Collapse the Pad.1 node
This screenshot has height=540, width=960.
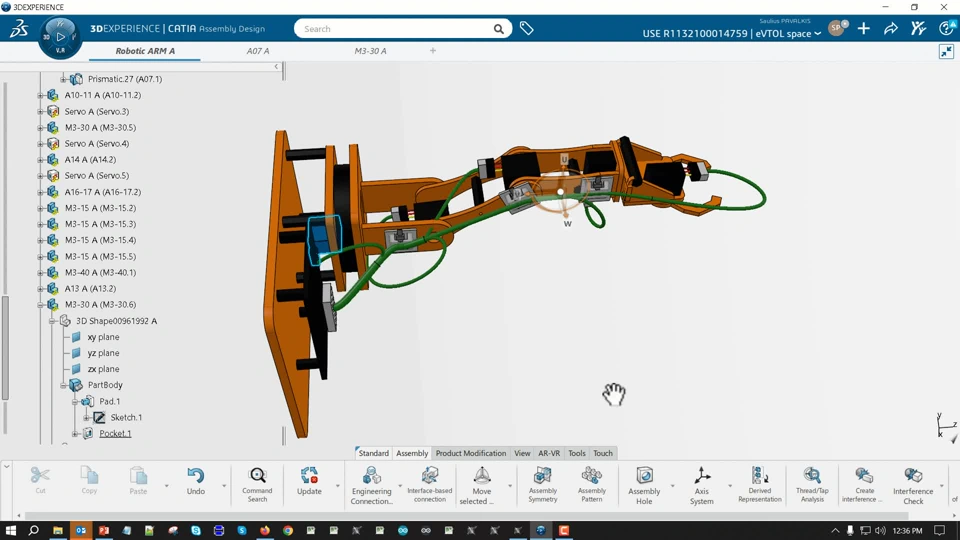(x=75, y=402)
